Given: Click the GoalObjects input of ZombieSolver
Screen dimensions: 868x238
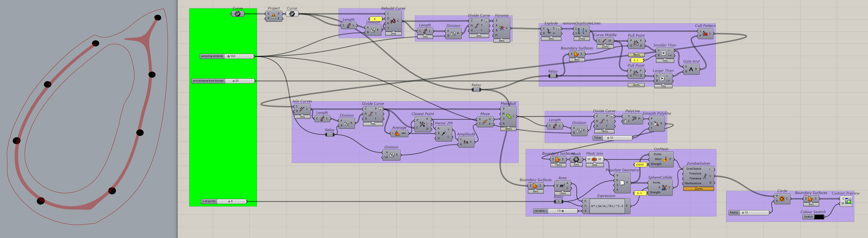Looking at the screenshot, I should pos(693,169).
